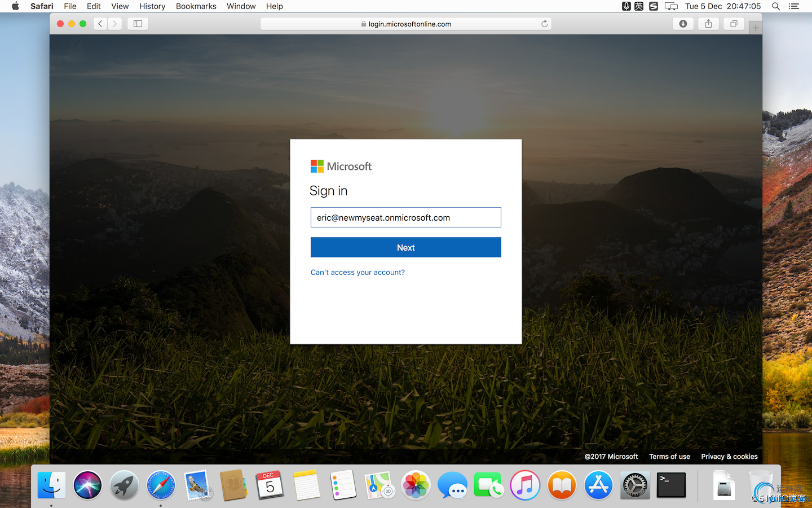The height and width of the screenshot is (508, 812).
Task: Open the Privacy & cookies link
Action: 729,457
